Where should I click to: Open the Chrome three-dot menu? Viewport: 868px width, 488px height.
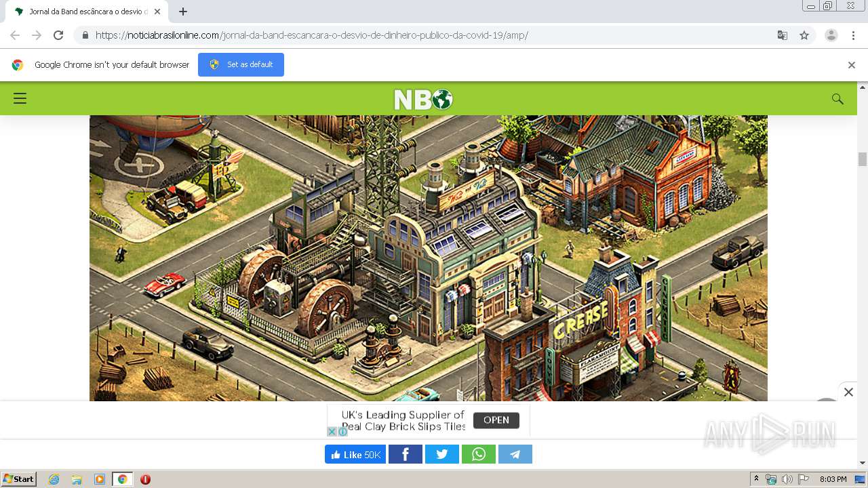coord(853,35)
